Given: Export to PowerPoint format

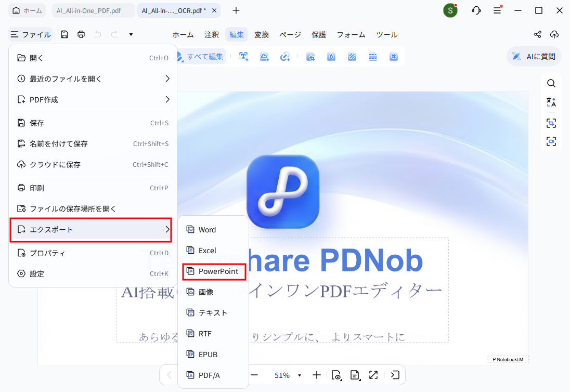Looking at the screenshot, I should point(214,271).
